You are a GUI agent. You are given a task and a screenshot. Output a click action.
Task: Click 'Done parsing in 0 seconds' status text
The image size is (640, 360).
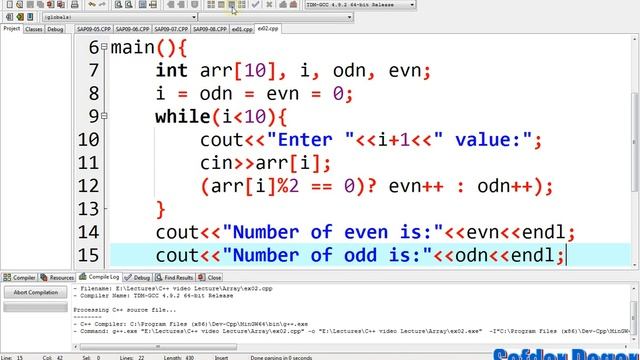coord(281,358)
